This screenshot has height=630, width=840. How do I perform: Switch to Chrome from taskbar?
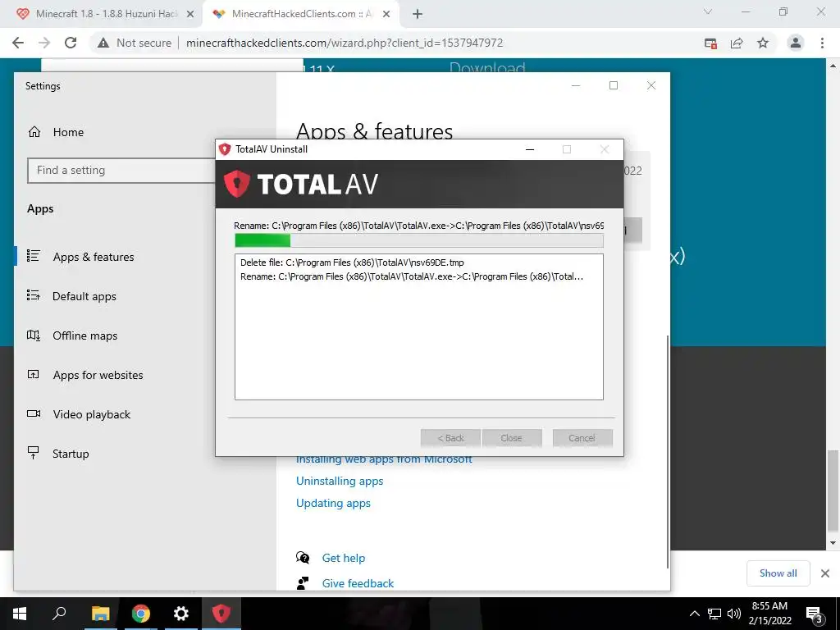coord(141,614)
